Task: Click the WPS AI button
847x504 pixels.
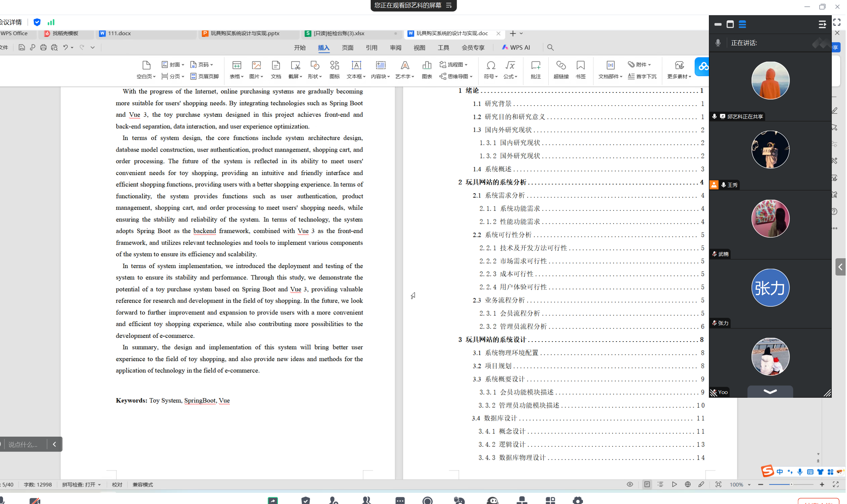Action: pos(516,47)
